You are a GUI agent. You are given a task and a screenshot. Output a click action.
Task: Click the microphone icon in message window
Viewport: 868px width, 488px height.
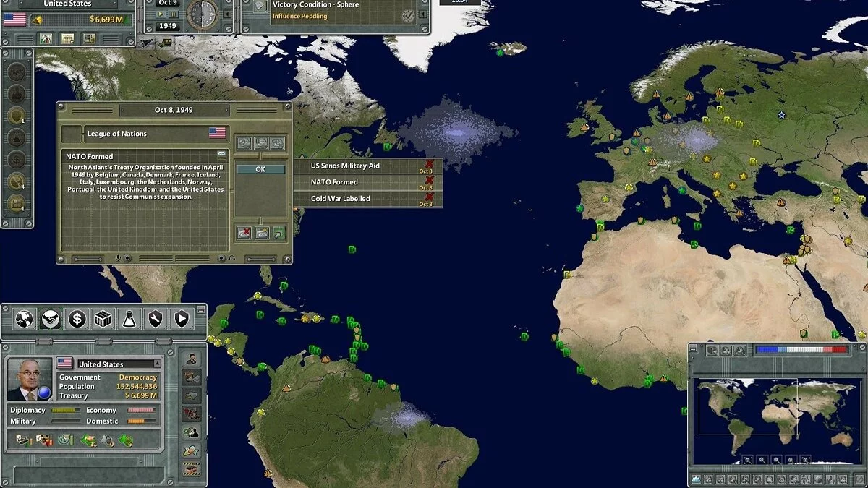(118, 258)
